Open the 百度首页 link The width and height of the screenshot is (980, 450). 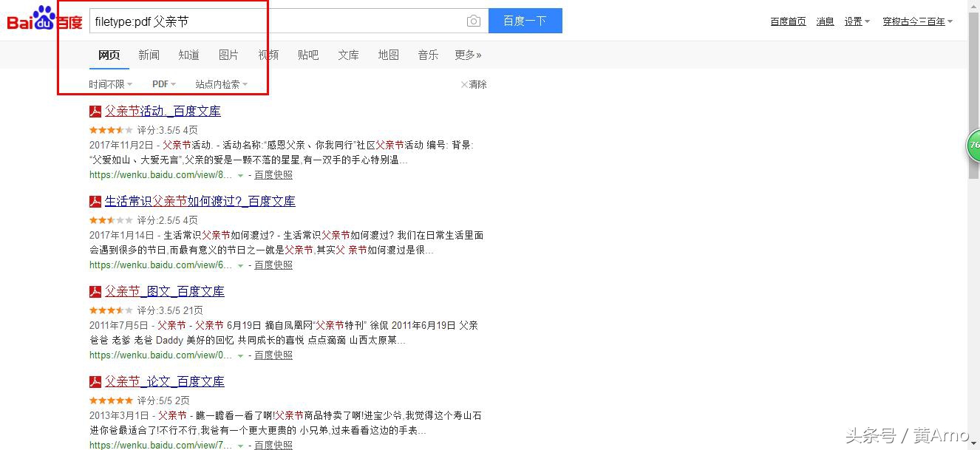pyautogui.click(x=788, y=21)
